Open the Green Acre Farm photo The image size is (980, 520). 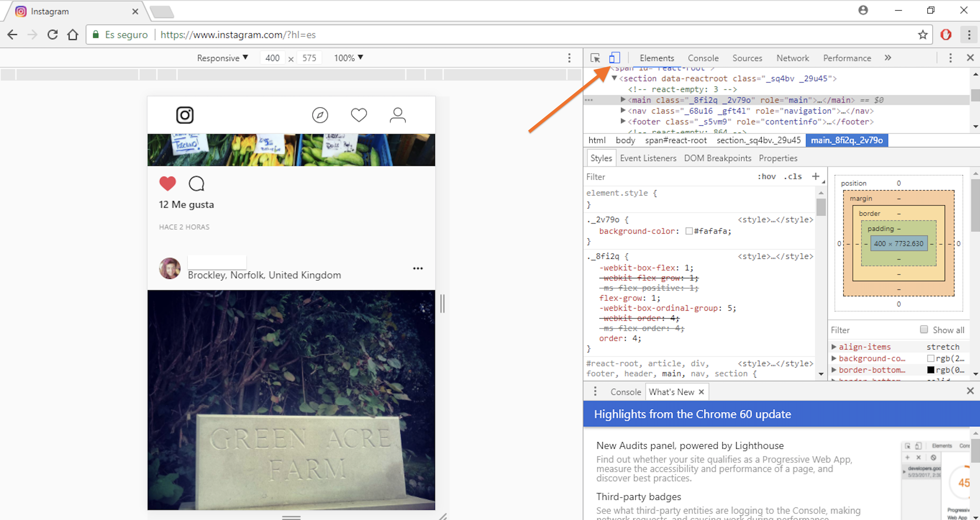click(291, 400)
